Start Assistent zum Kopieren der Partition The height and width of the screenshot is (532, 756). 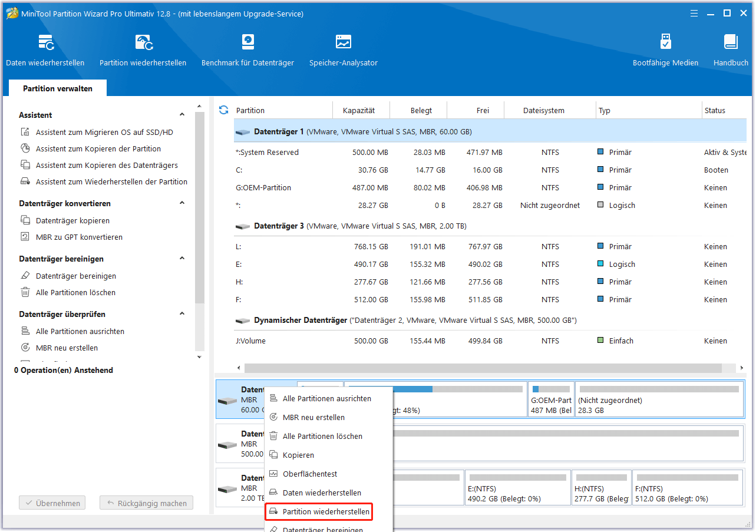click(98, 149)
